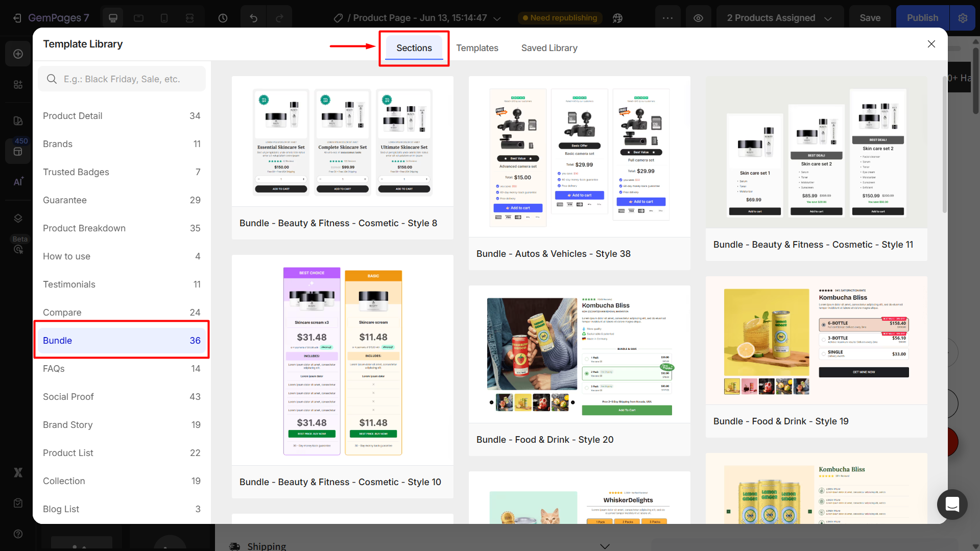The height and width of the screenshot is (551, 980).
Task: Close the Template Library dialog
Action: [931, 44]
